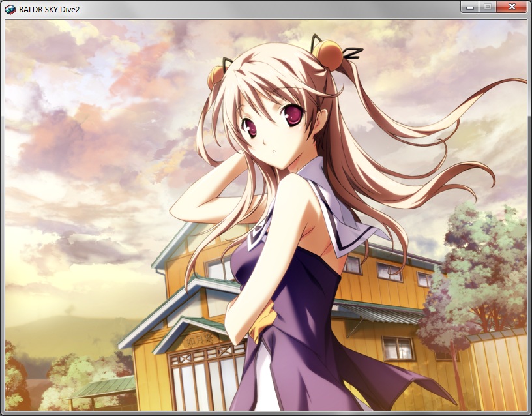The image size is (532, 416).
Task: Maximize the BALDR SKY Dive2 window
Action: (x=488, y=7)
